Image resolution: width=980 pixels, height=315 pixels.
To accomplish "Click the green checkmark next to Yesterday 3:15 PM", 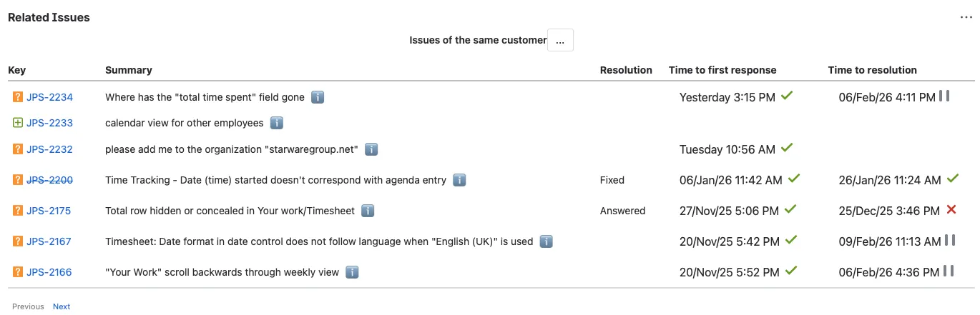I will click(x=787, y=95).
